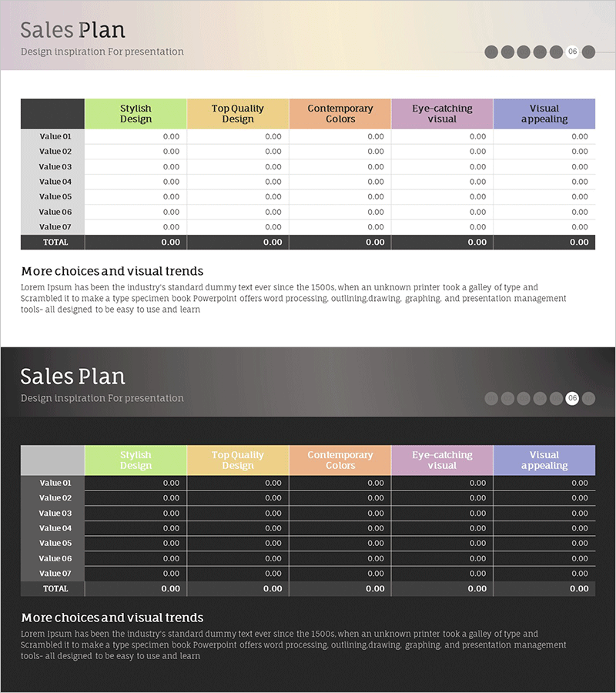Click Top Quality Design header on dark slide
616x693 pixels.
(x=238, y=460)
